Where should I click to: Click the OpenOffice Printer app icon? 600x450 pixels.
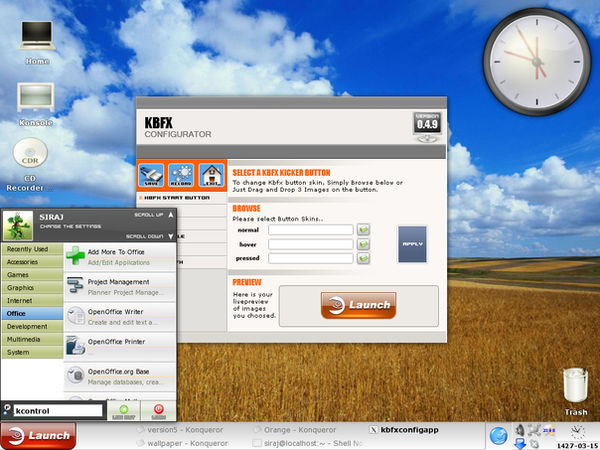75,345
